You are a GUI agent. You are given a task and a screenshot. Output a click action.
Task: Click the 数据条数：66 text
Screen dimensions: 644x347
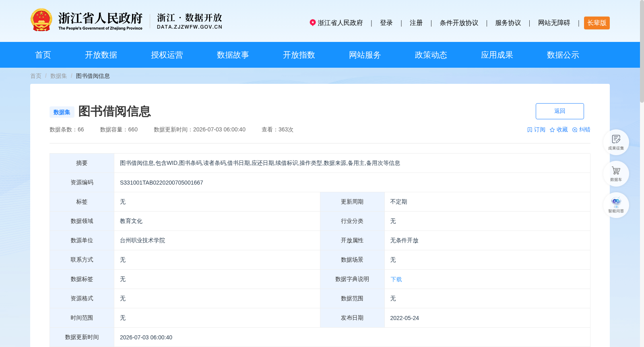[67, 129]
